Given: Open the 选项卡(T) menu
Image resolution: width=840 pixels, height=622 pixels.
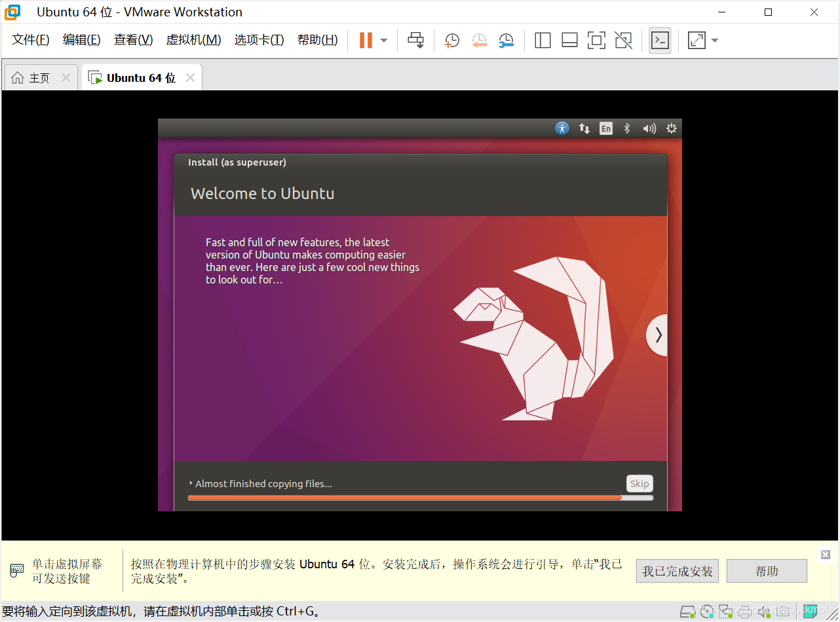Looking at the screenshot, I should [259, 40].
